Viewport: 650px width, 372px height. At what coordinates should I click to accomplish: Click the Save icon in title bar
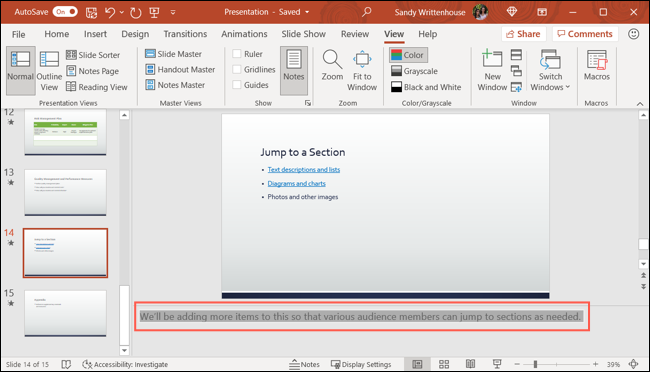tap(91, 12)
